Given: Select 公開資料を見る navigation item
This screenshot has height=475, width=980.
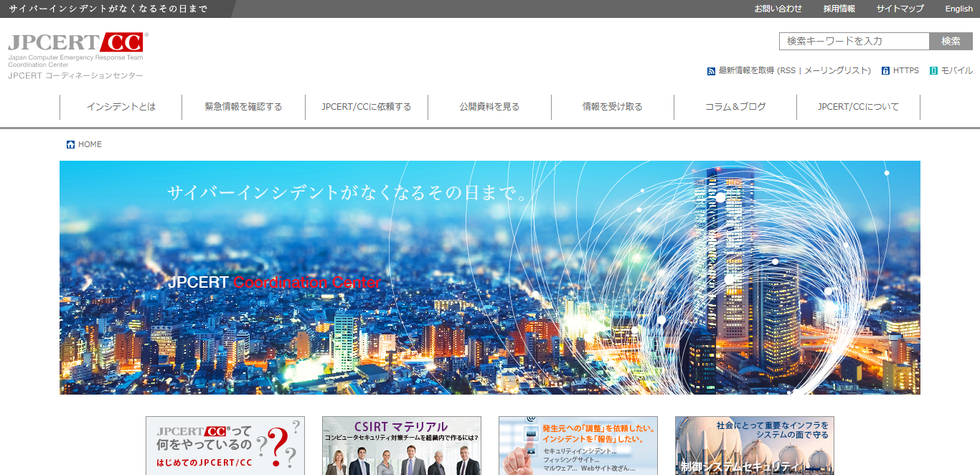Looking at the screenshot, I should pyautogui.click(x=490, y=107).
